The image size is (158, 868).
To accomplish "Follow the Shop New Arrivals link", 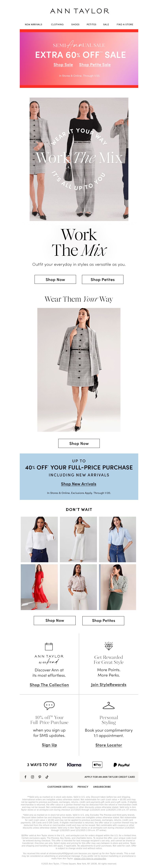I will (78, 483).
